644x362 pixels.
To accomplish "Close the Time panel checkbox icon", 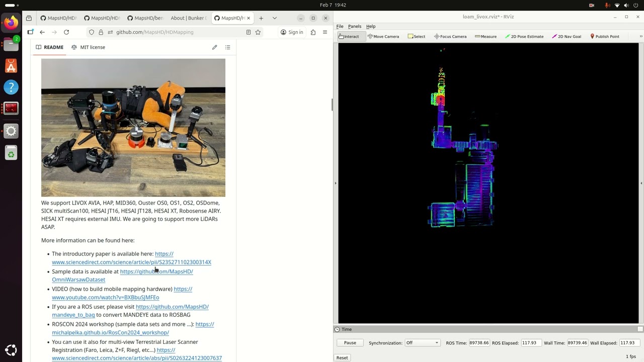I will coord(640,329).
